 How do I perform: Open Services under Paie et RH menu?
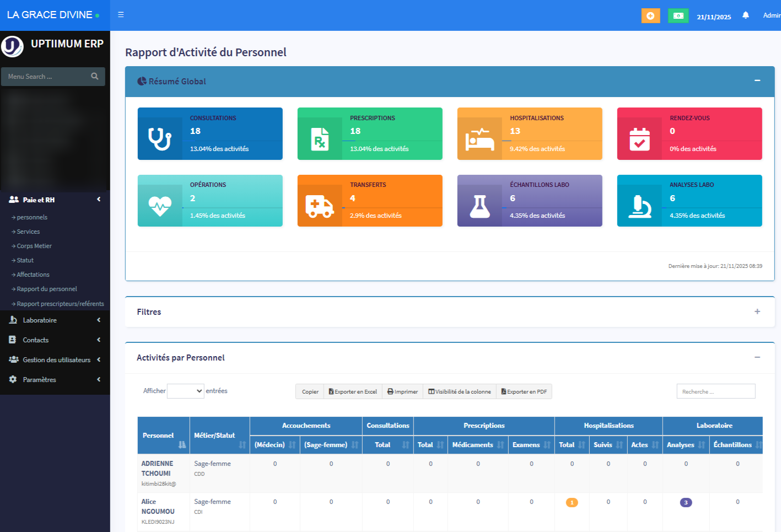pyautogui.click(x=28, y=231)
